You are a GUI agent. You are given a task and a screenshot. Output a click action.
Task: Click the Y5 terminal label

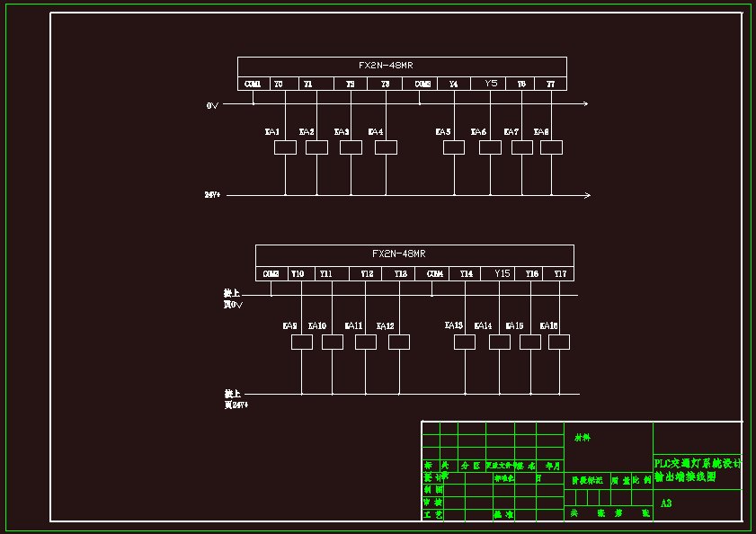pos(491,83)
